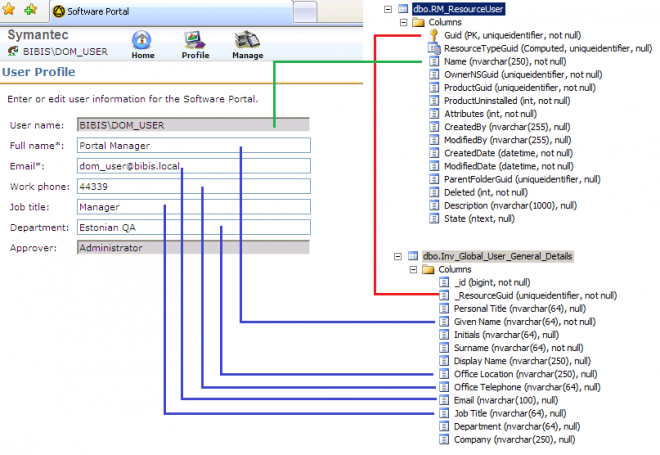This screenshot has height=455, width=660.
Task: Click the table icon for dbo.RM_ResourceUser
Action: (x=403, y=9)
